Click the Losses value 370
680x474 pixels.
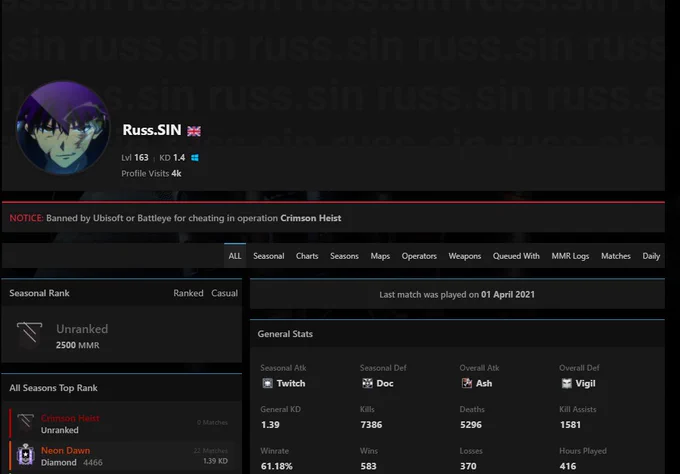pos(468,466)
